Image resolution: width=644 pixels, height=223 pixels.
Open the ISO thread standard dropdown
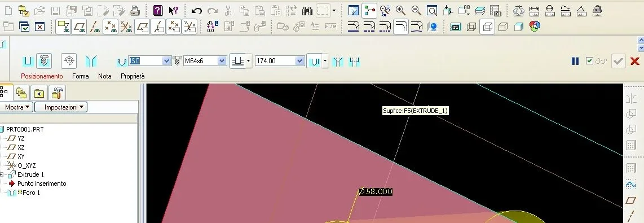click(x=166, y=61)
